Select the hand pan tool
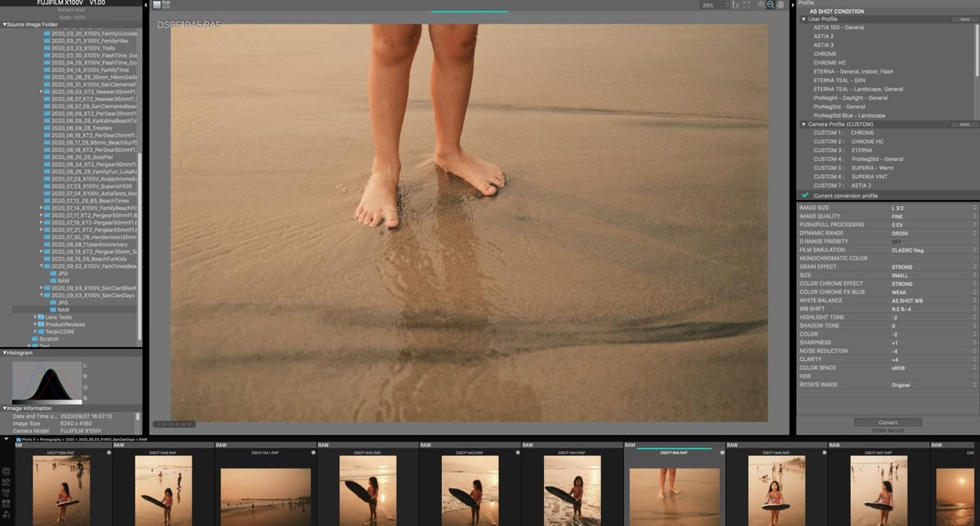The height and width of the screenshot is (526, 980). pos(781,5)
